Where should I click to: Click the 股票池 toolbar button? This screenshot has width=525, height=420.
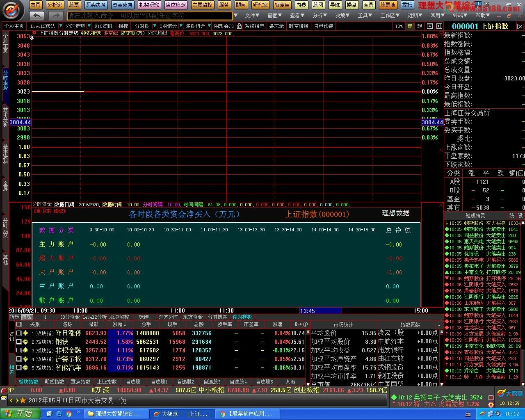(x=388, y=5)
